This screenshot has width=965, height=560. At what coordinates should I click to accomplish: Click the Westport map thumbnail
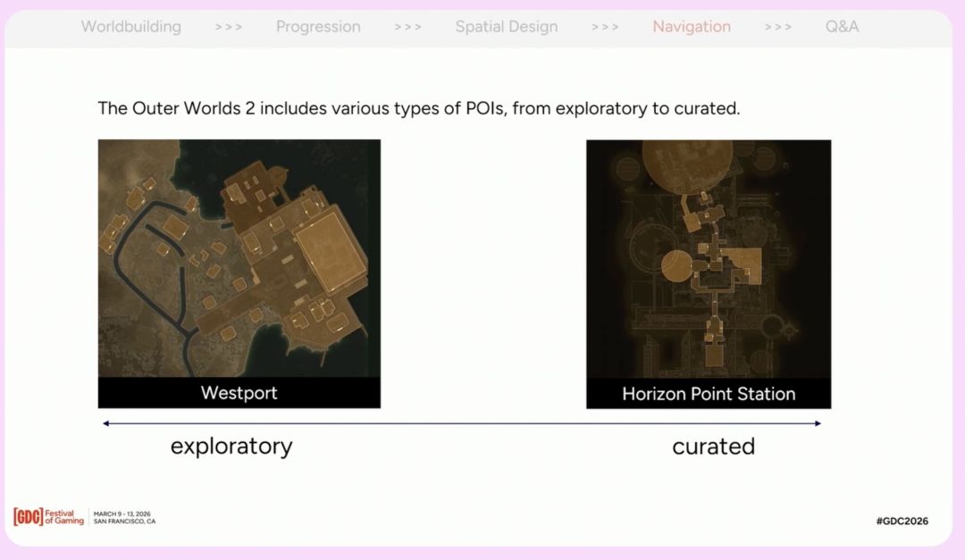point(239,258)
